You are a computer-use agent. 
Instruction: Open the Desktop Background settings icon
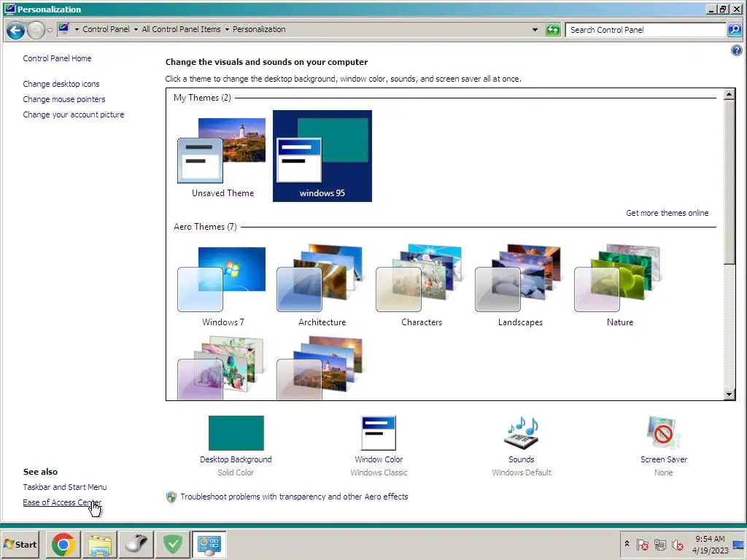pos(236,433)
